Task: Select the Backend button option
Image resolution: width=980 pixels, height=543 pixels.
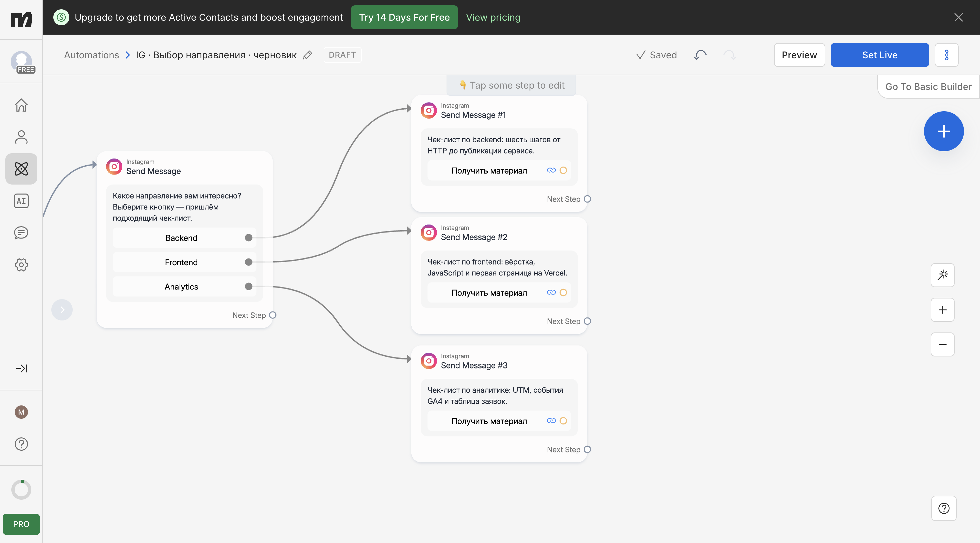Action: tap(185, 238)
